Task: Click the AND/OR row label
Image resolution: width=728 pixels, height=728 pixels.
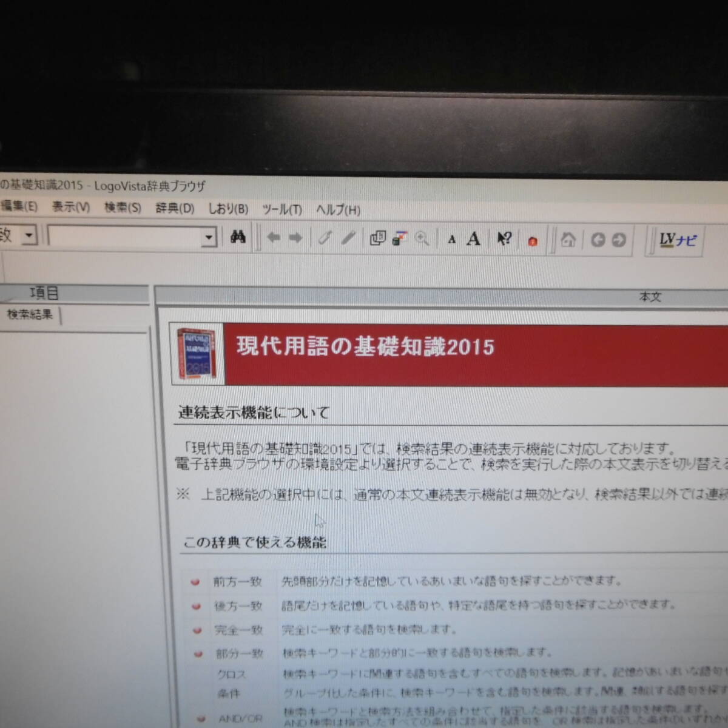Action: coord(240,718)
